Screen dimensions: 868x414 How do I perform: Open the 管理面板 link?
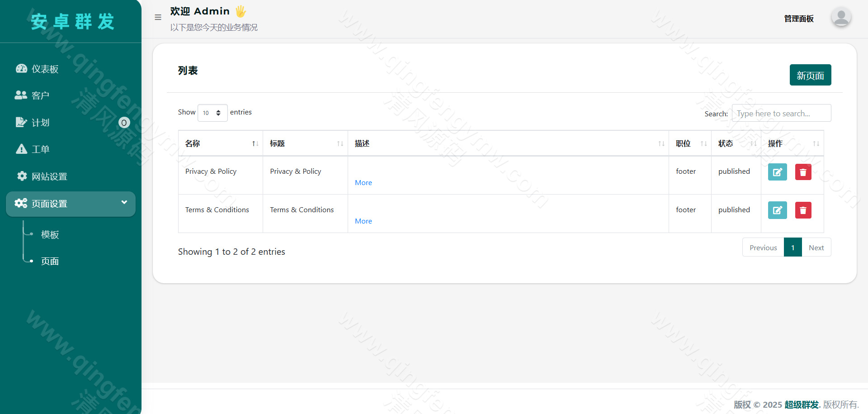pos(799,19)
